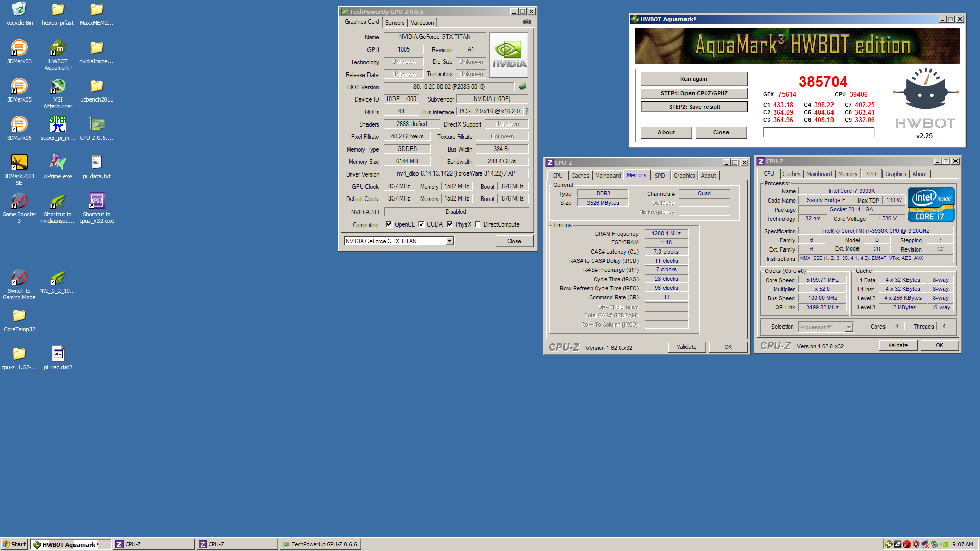
Task: Click the Intel Core i7 logo in CPU-Z
Action: point(931,205)
